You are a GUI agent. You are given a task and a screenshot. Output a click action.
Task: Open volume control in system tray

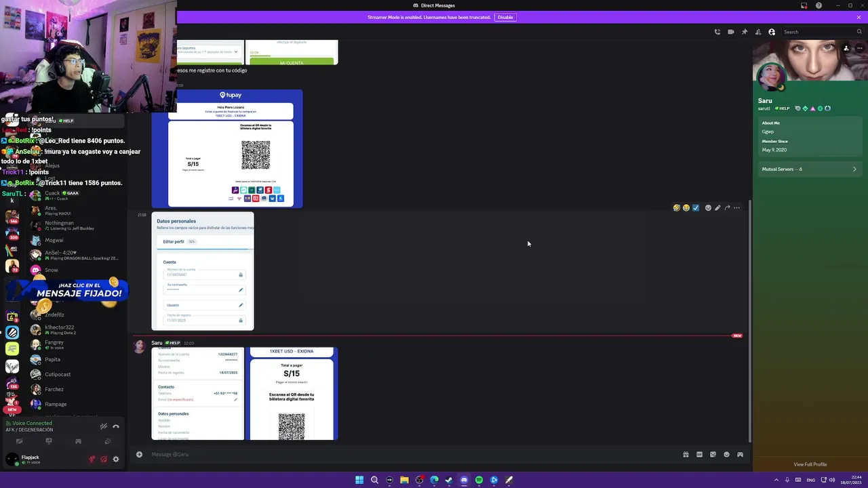832,480
